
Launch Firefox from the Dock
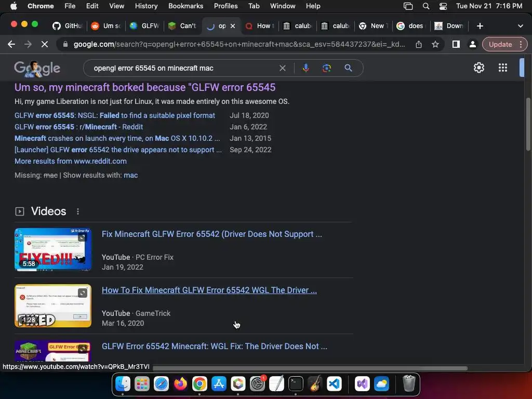tap(180, 384)
